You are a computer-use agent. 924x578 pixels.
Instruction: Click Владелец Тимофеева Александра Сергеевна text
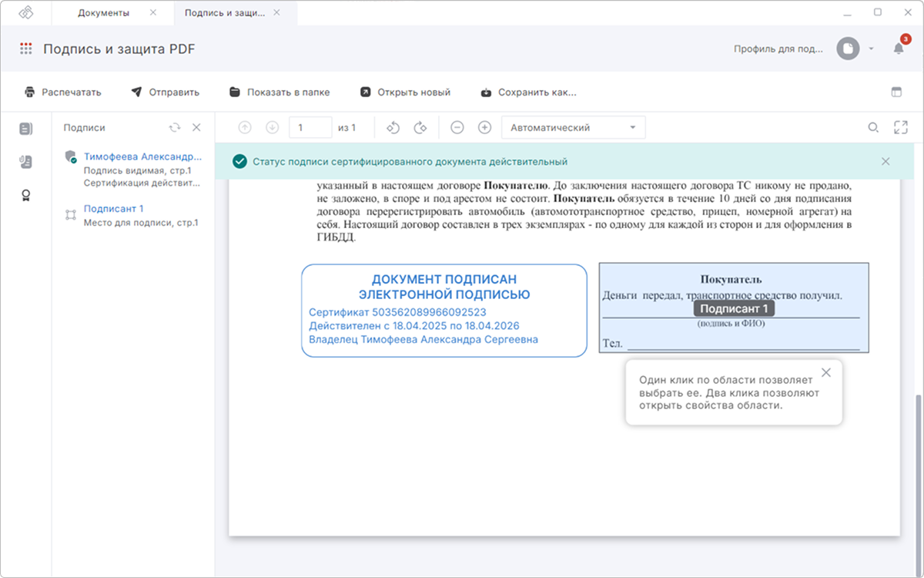[423, 339]
